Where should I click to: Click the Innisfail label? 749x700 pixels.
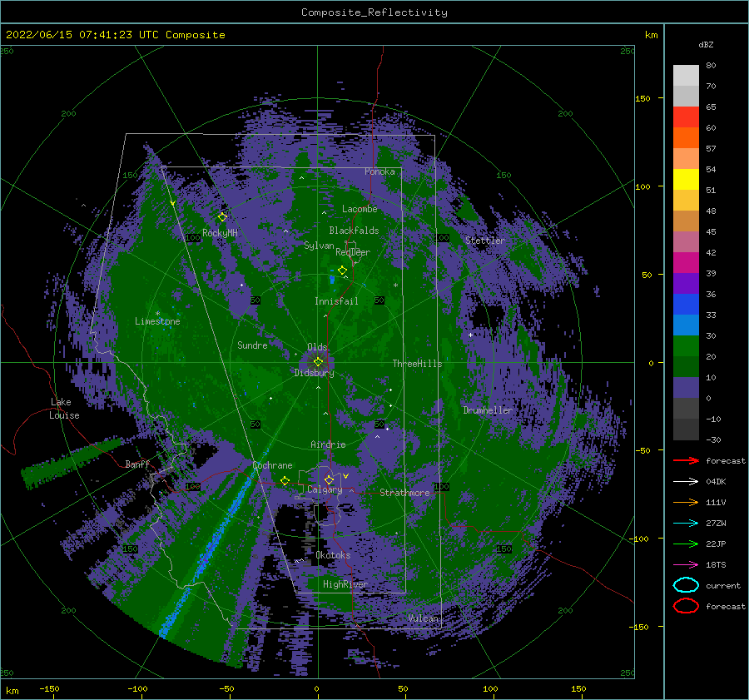[x=336, y=301]
